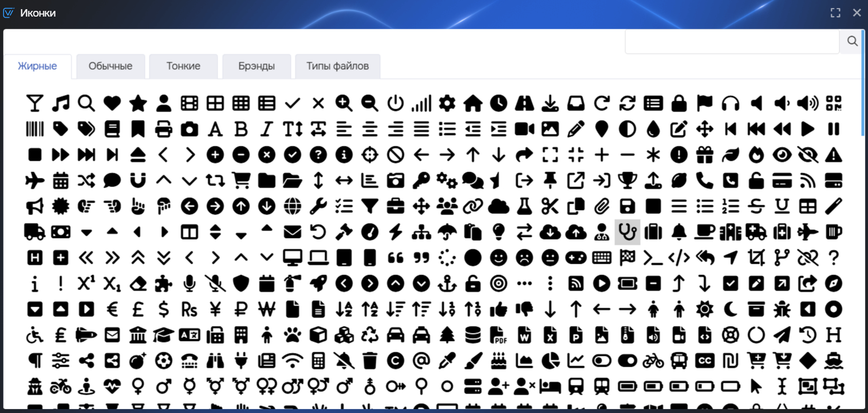
Task: Pick the megaphone icon
Action: coord(35,206)
